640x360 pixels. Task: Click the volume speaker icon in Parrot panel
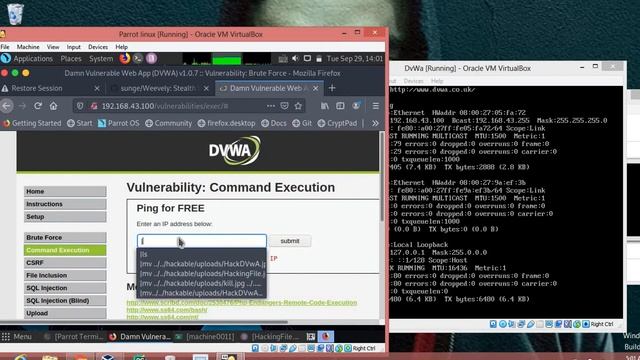pyautogui.click(x=295, y=59)
